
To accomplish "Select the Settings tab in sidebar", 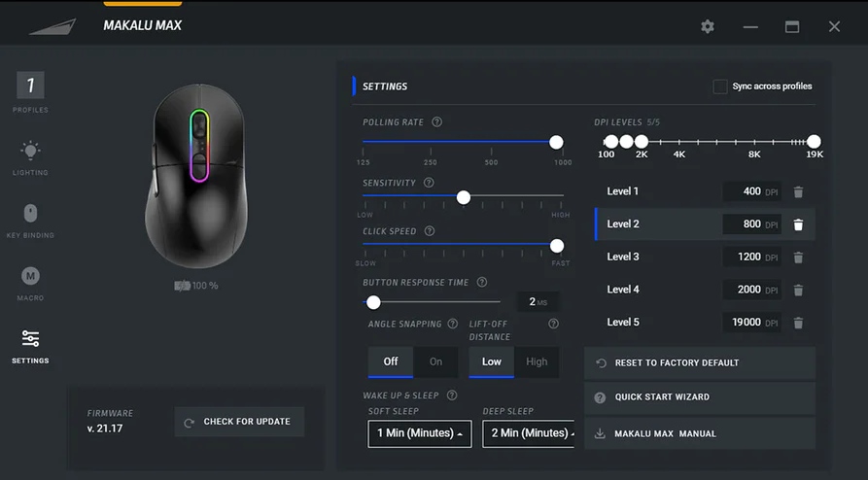I will pos(30,340).
